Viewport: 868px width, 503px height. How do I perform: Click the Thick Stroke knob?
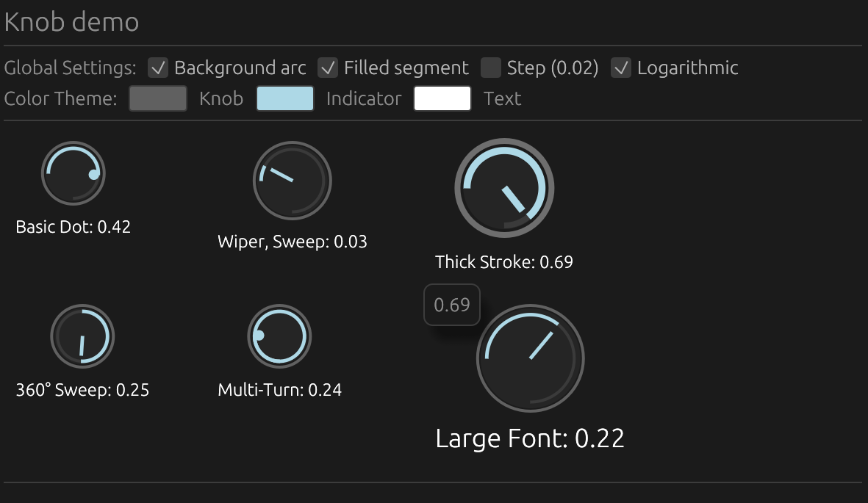(x=504, y=188)
